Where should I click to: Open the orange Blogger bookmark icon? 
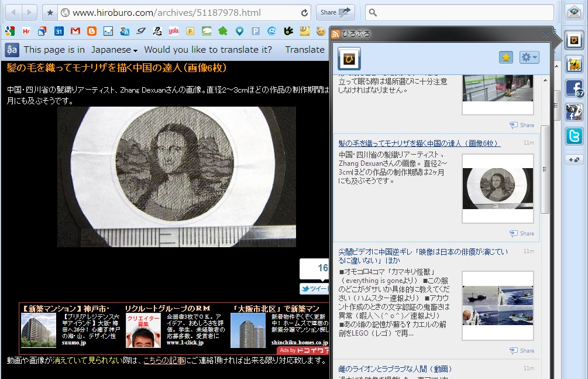(x=91, y=31)
